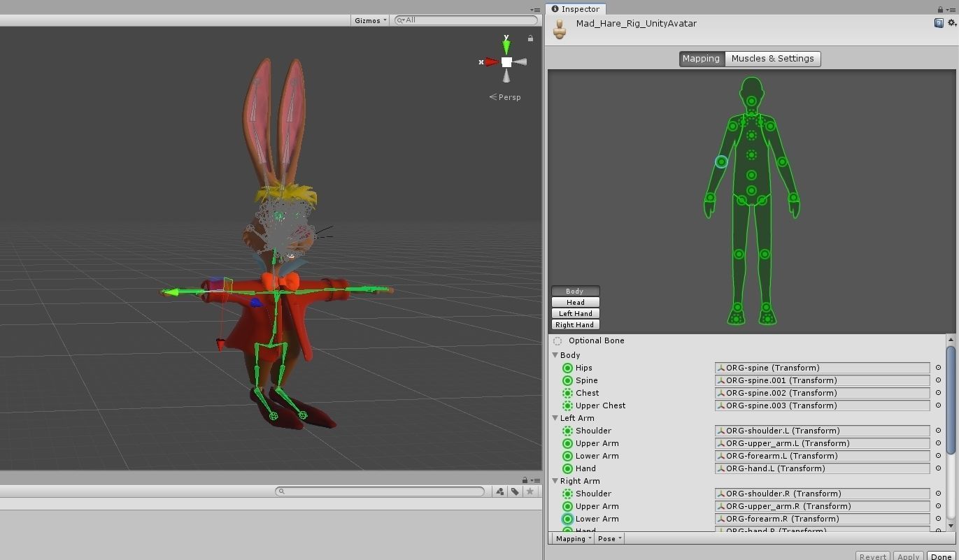Image resolution: width=959 pixels, height=560 pixels.
Task: Select the Left Arm Upper Arm row
Action: click(748, 443)
